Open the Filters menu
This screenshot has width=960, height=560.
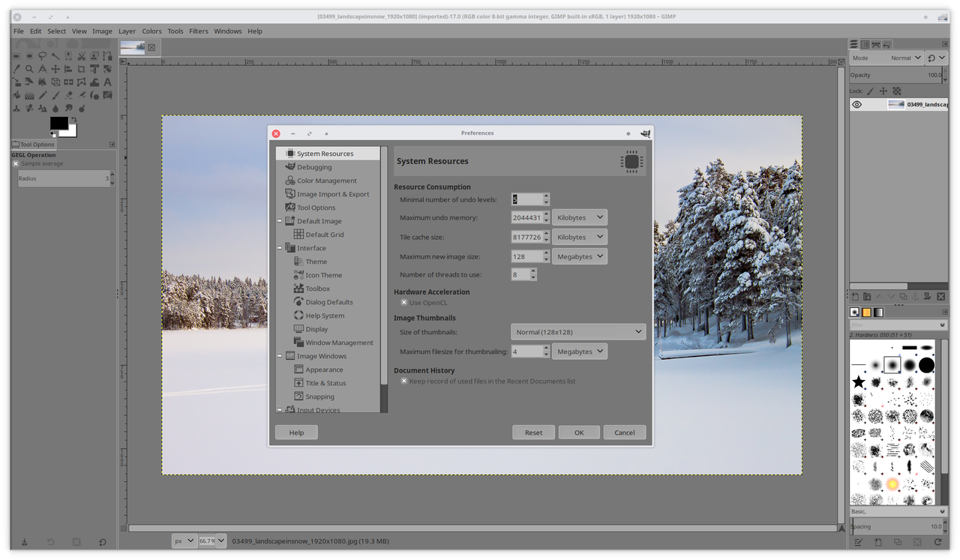point(199,31)
